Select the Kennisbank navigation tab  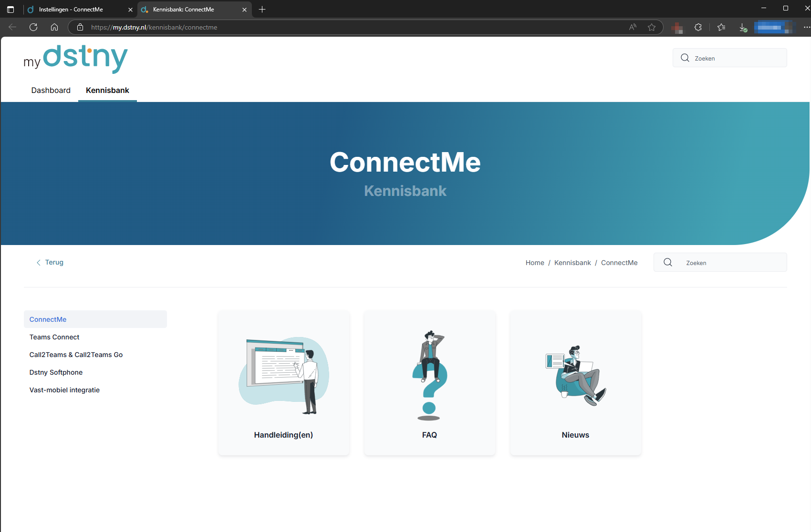tap(107, 91)
